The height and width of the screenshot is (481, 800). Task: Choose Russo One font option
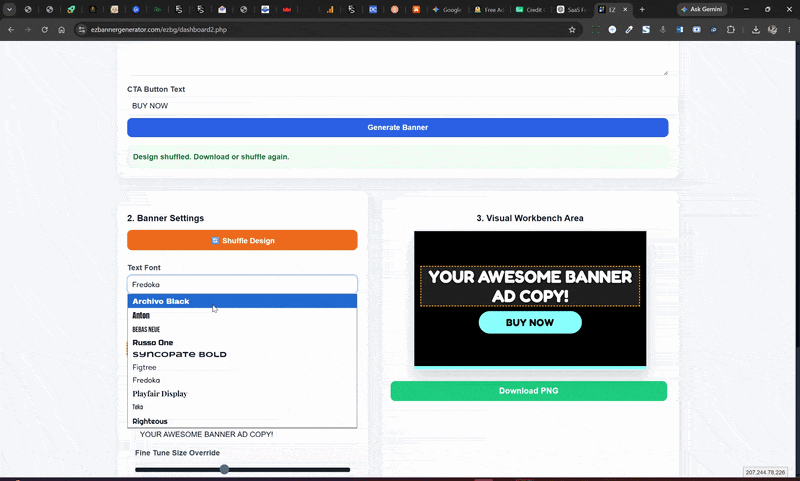click(242, 342)
